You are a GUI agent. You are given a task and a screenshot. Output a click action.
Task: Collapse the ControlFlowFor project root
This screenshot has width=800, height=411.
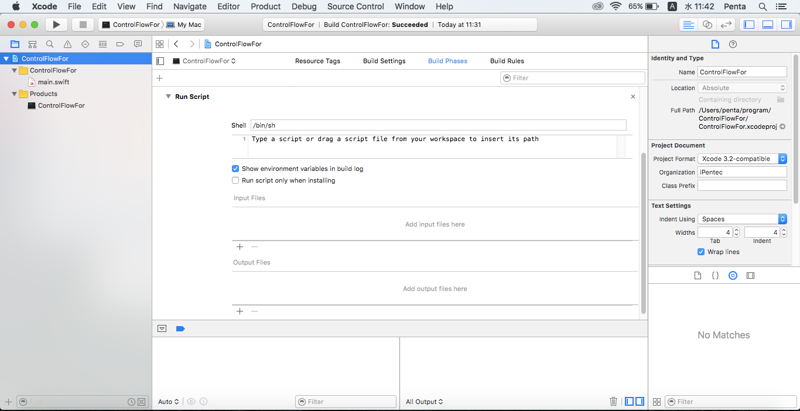pos(6,59)
